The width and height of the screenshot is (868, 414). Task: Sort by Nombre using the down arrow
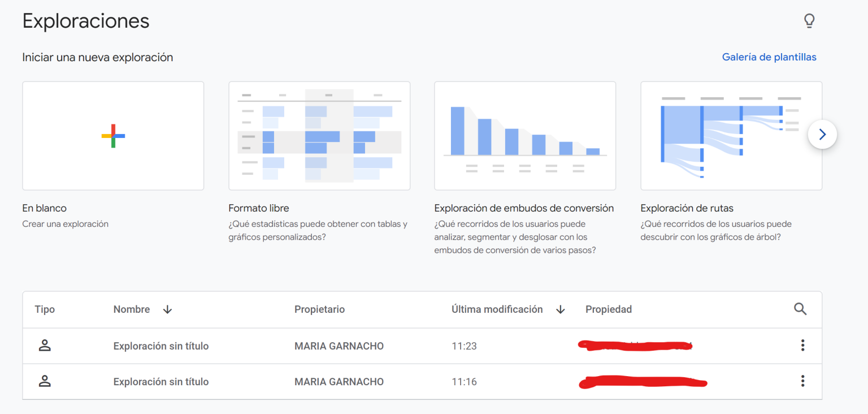pyautogui.click(x=167, y=309)
